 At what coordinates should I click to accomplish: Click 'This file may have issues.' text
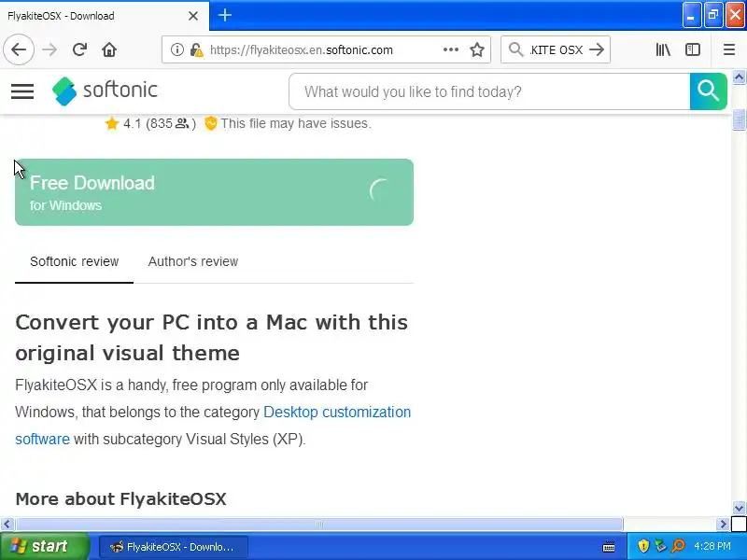(x=295, y=123)
